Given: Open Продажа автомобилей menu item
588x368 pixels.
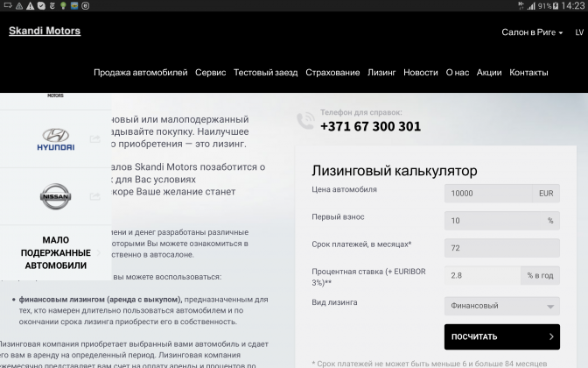Looking at the screenshot, I should (x=141, y=73).
